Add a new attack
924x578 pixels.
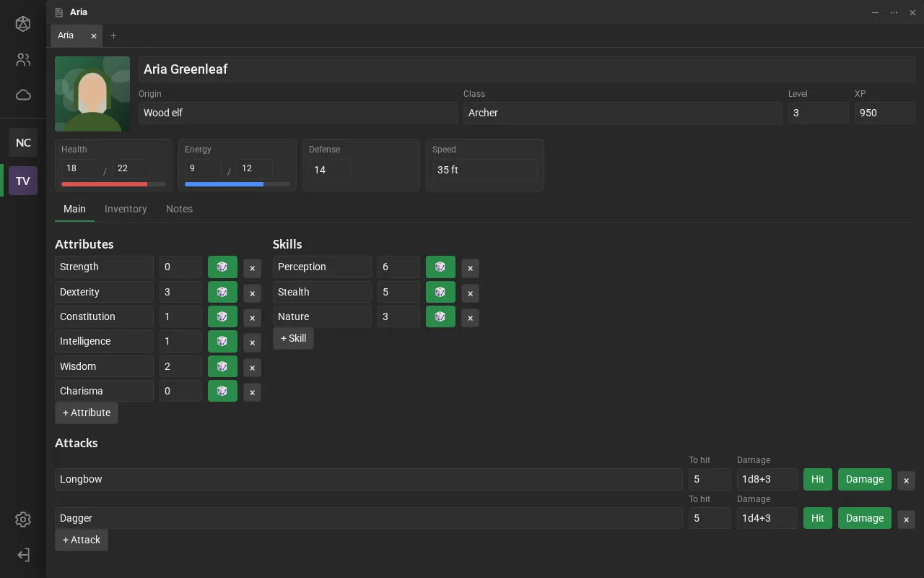(x=82, y=540)
